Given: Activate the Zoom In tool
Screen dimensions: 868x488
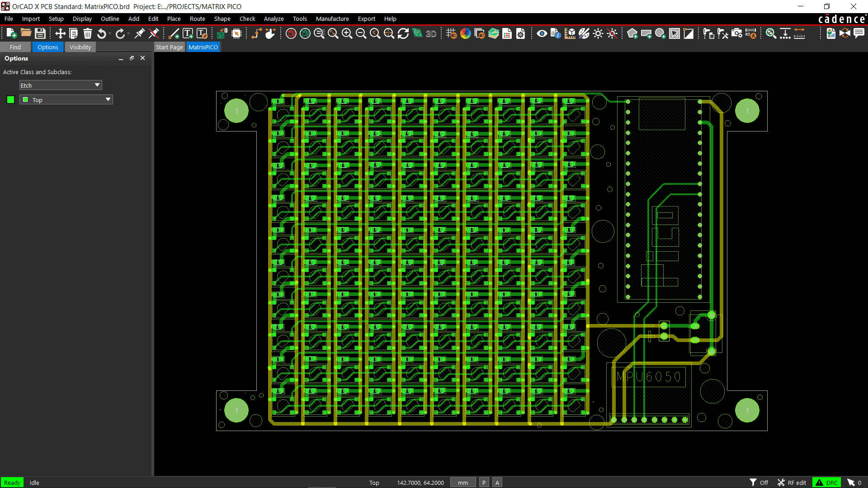Looking at the screenshot, I should (347, 33).
